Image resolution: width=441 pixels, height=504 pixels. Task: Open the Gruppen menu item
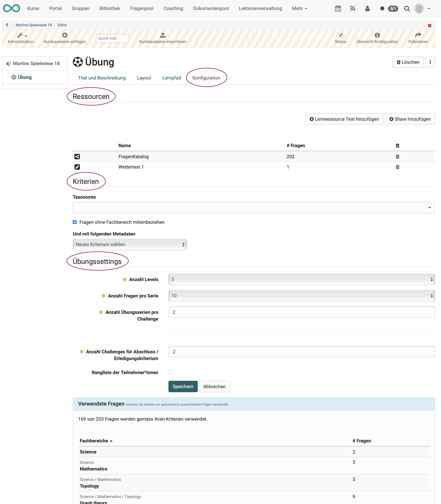(80, 8)
